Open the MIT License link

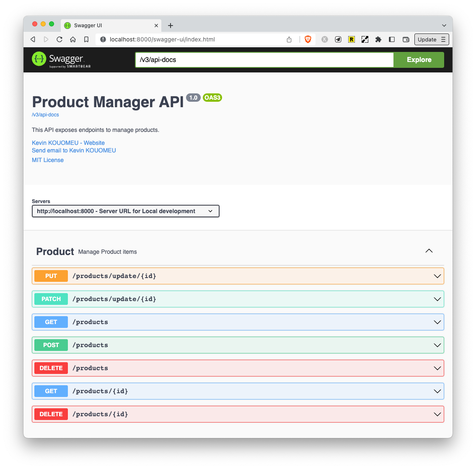click(x=47, y=160)
